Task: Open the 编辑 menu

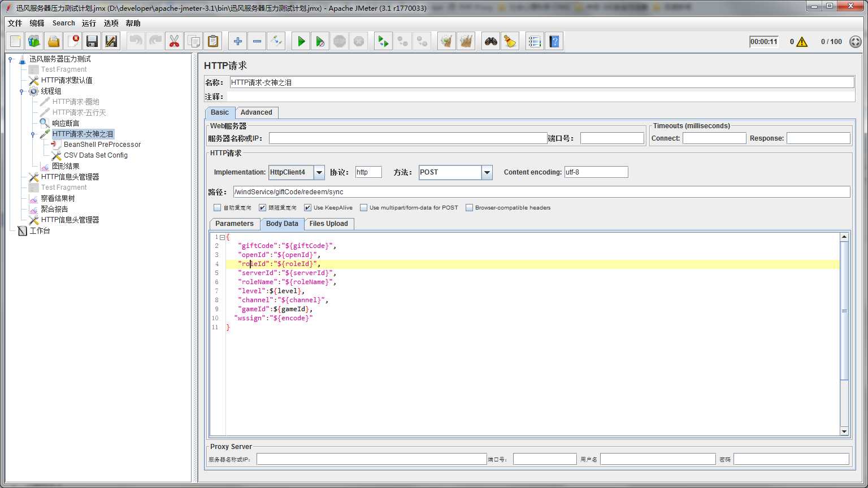Action: (x=37, y=23)
